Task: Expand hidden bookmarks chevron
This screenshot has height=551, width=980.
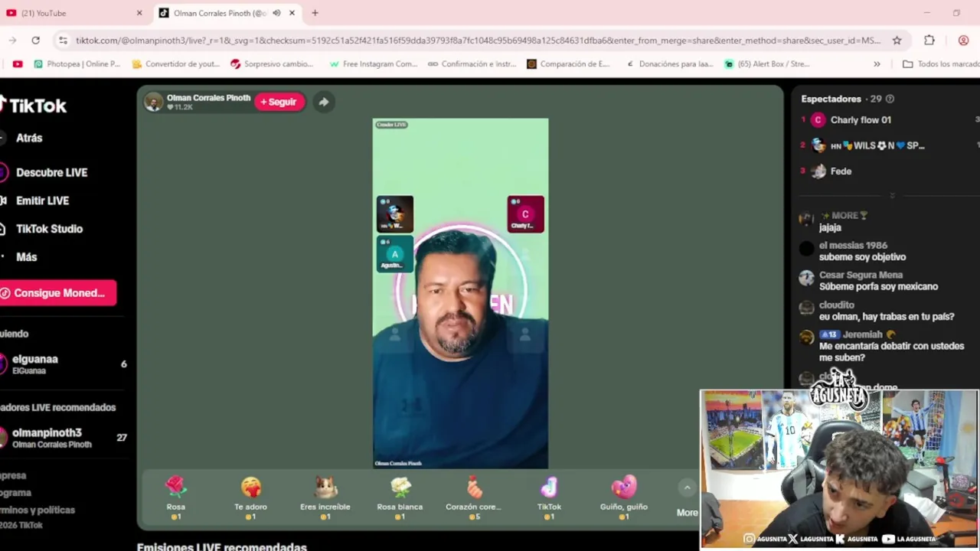Action: tap(877, 64)
